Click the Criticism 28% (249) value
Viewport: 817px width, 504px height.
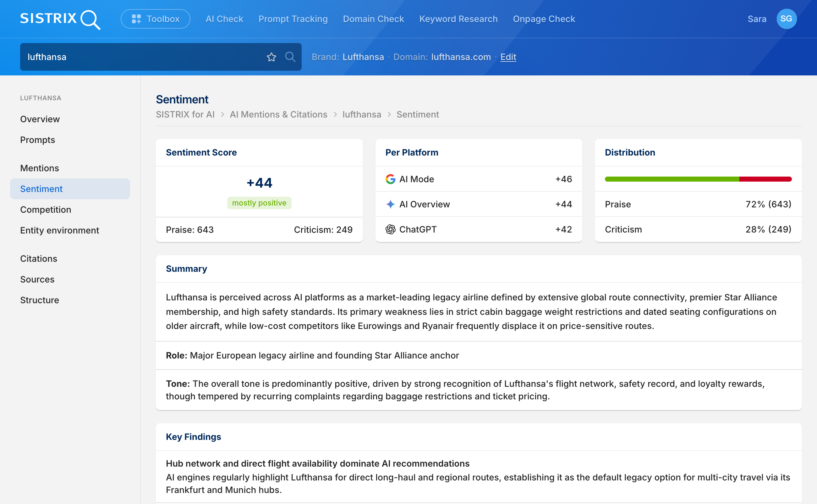coord(768,229)
